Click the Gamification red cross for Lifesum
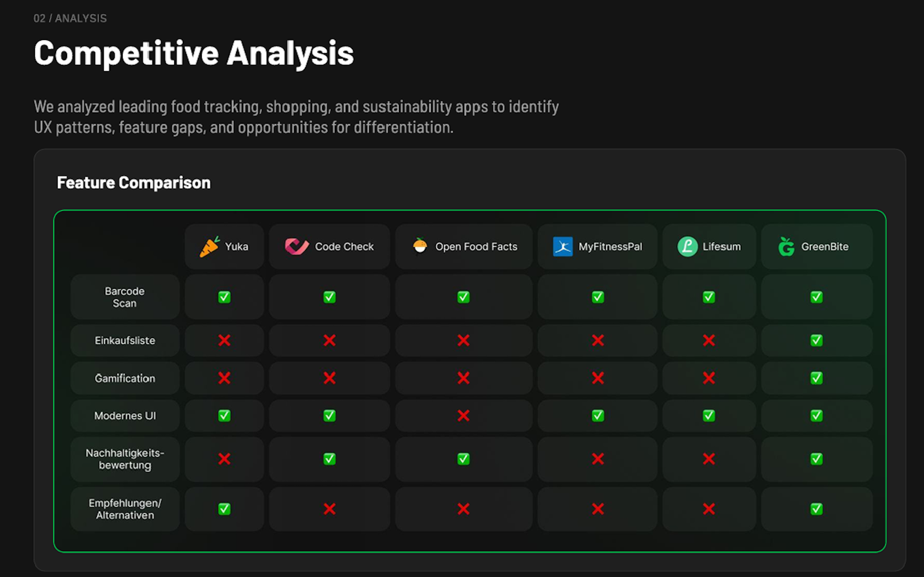Viewport: 924px width, 577px height. (x=709, y=378)
